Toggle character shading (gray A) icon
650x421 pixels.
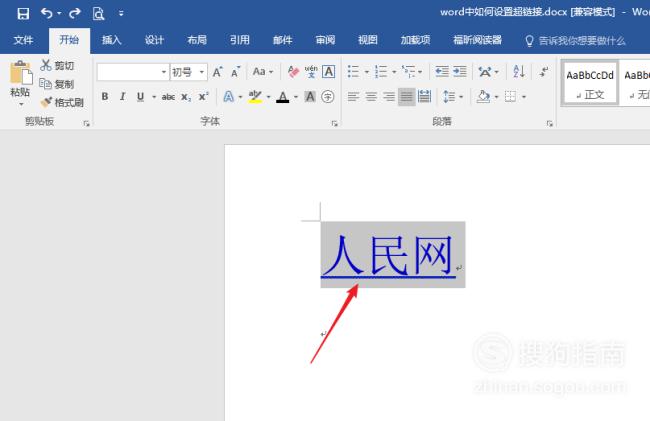[310, 97]
